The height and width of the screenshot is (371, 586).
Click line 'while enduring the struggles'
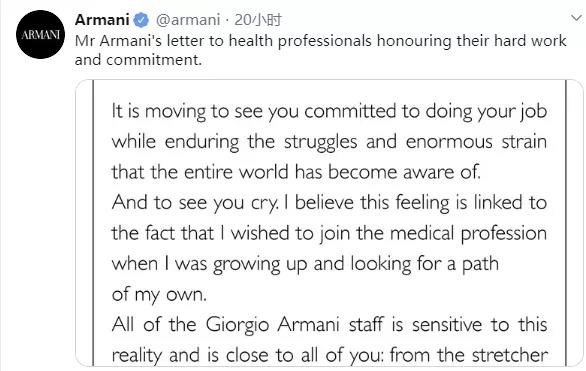coord(329,142)
